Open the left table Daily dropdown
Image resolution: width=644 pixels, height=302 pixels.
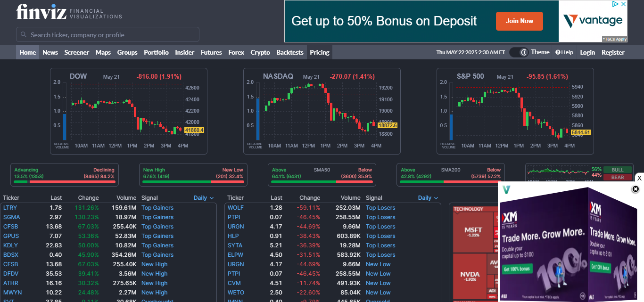[x=204, y=198]
